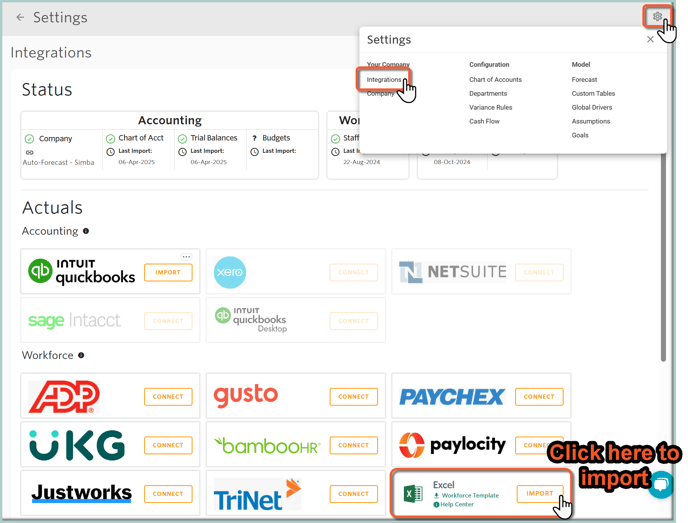Connect the Gusto integration
The height and width of the screenshot is (523, 688).
(x=353, y=396)
